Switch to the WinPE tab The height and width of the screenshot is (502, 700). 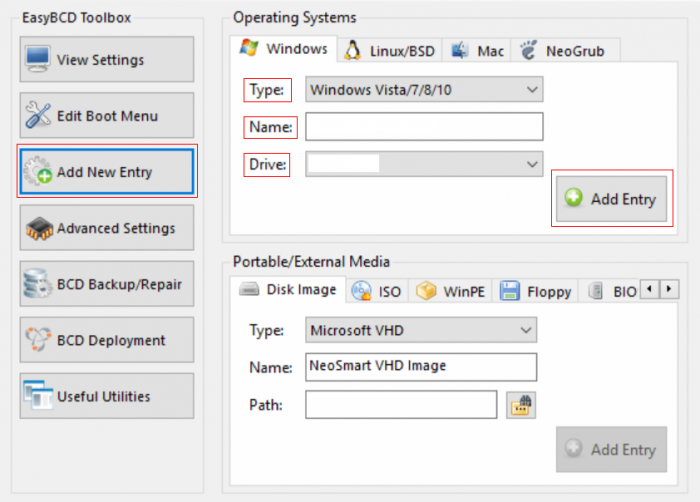[x=450, y=292]
